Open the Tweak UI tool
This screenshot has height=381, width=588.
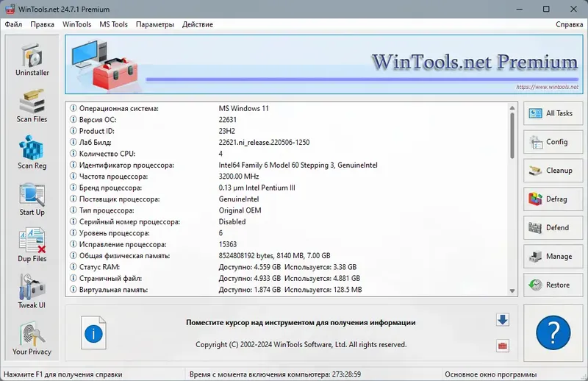(32, 292)
